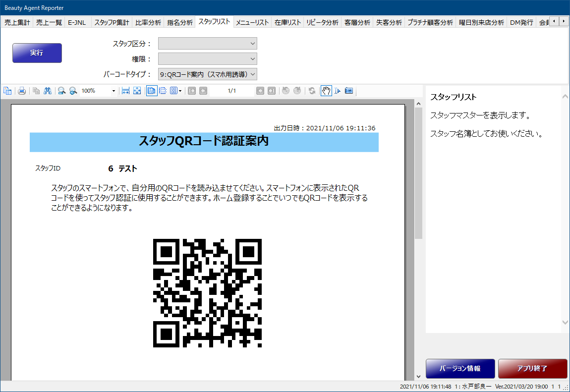Click the binoculars find icon
Image resolution: width=570 pixels, height=392 pixels.
[x=48, y=91]
